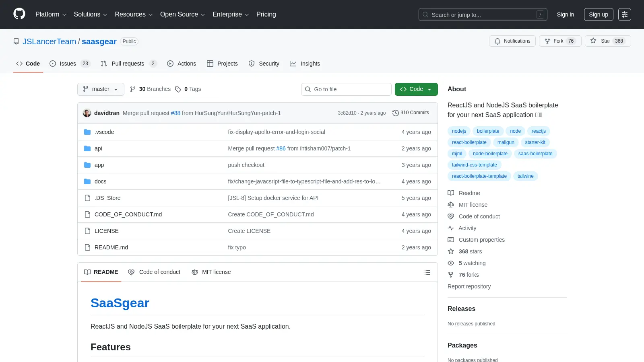Open the Actions tab
The image size is (644, 362).
click(x=182, y=64)
